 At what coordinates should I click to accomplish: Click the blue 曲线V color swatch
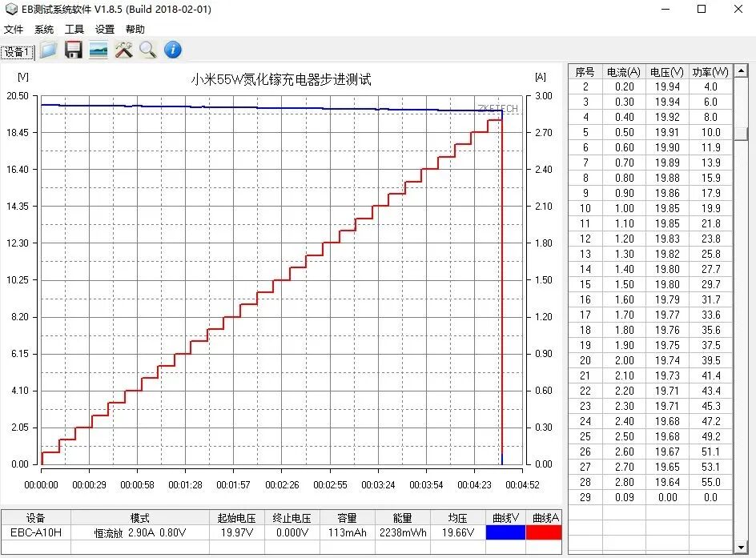(x=505, y=532)
